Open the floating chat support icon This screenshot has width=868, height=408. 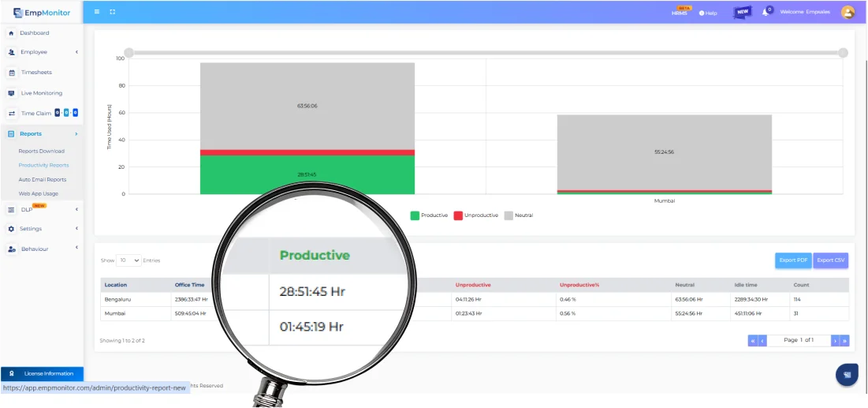tap(847, 375)
